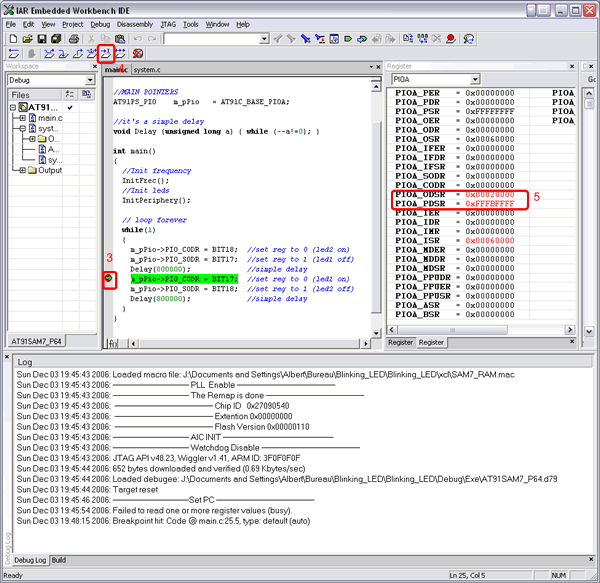The image size is (600, 583).
Task: Click the Step Over debug icon
Action: (x=49, y=53)
